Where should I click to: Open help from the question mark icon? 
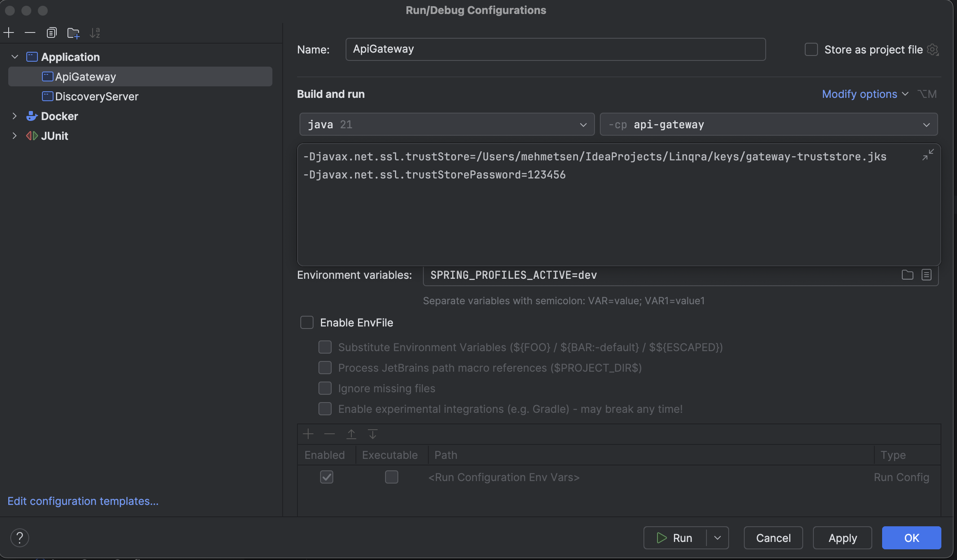pyautogui.click(x=20, y=537)
